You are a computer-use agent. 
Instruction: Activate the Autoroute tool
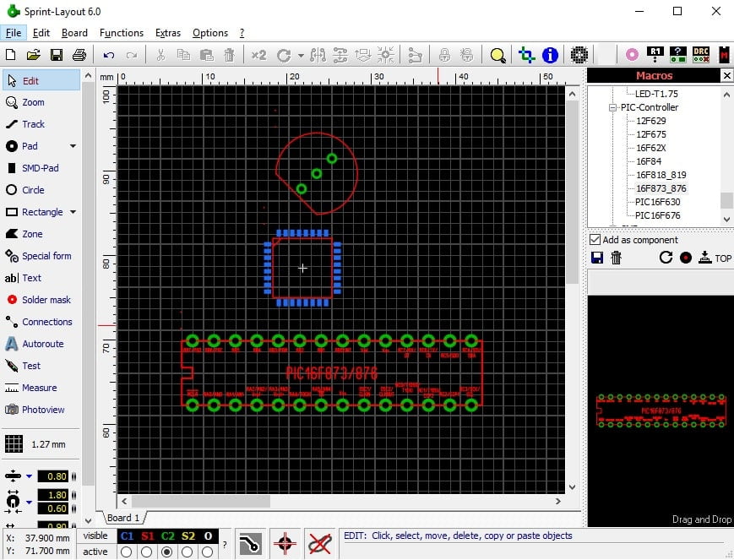[x=41, y=344]
